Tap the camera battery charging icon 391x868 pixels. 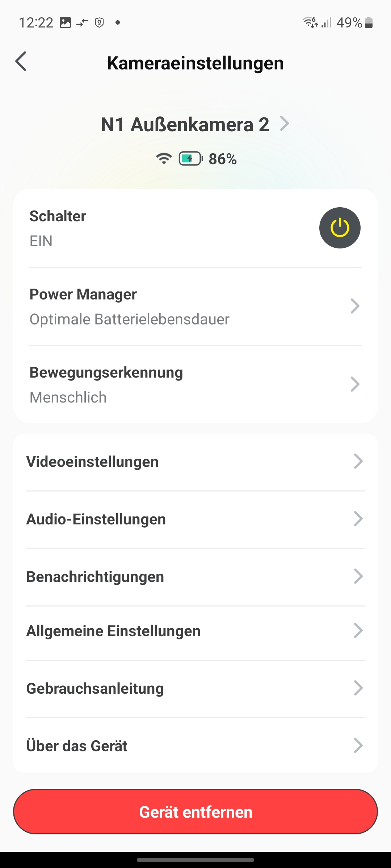(x=190, y=158)
